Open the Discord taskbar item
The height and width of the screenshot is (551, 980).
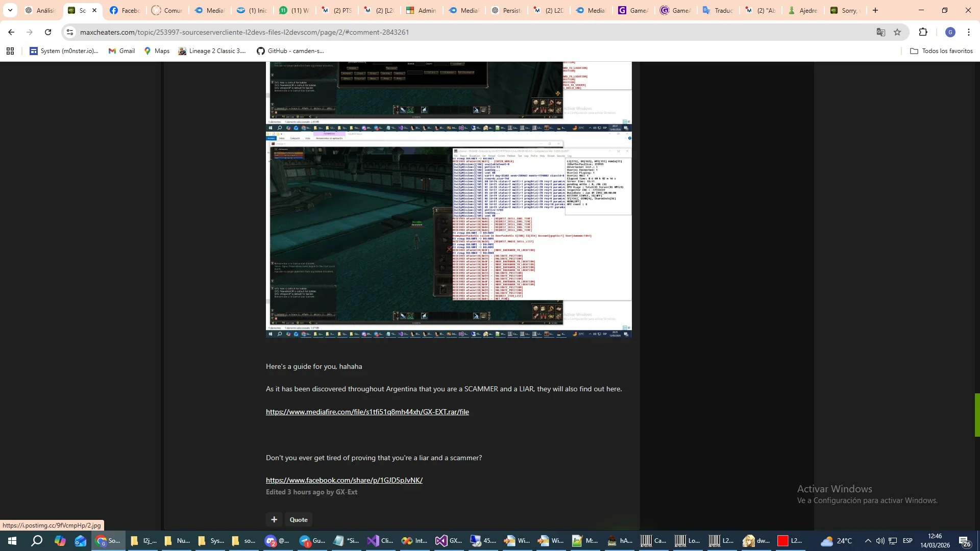pos(278,541)
